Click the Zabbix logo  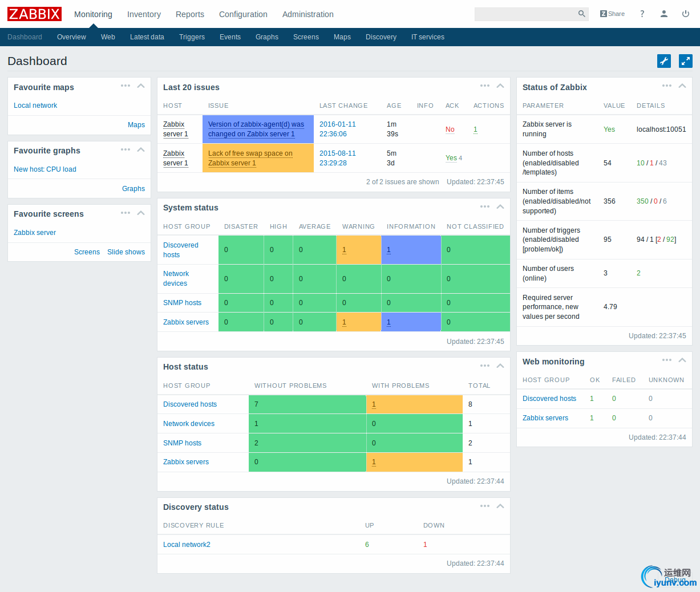pyautogui.click(x=34, y=14)
